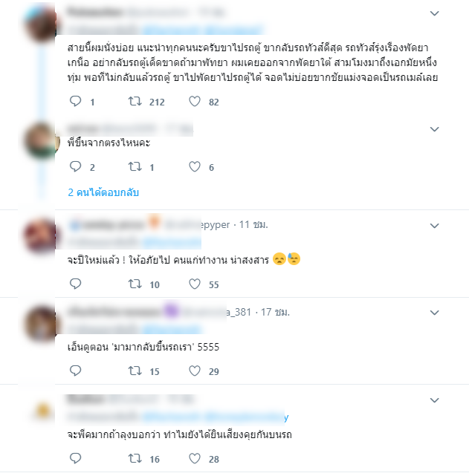
Task: Show the 2 คนได้ตอบกลับ replies
Action: [x=103, y=192]
